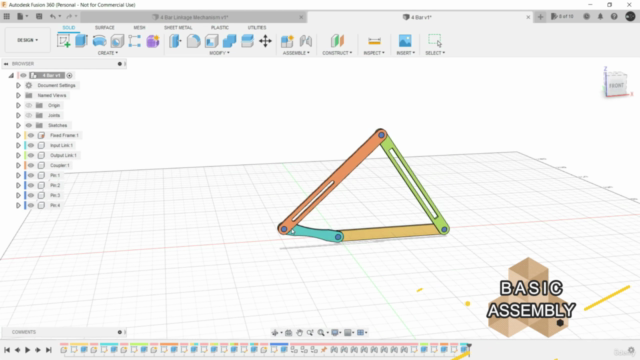Click the Joint tool icon
Screen dimensions: 640x360
pos(306,41)
